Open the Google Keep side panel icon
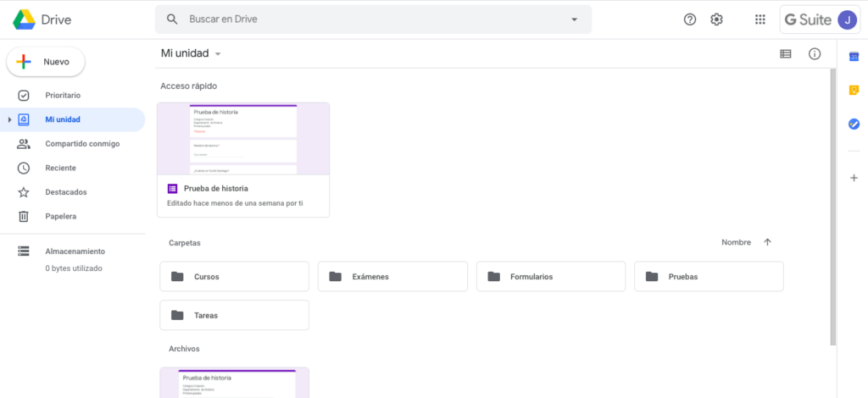 coord(854,91)
